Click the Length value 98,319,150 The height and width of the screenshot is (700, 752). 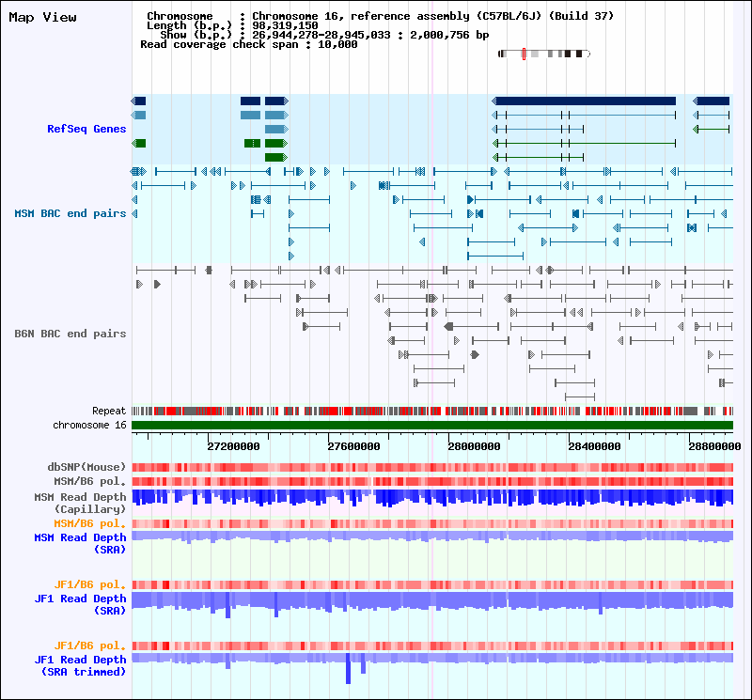click(x=285, y=25)
